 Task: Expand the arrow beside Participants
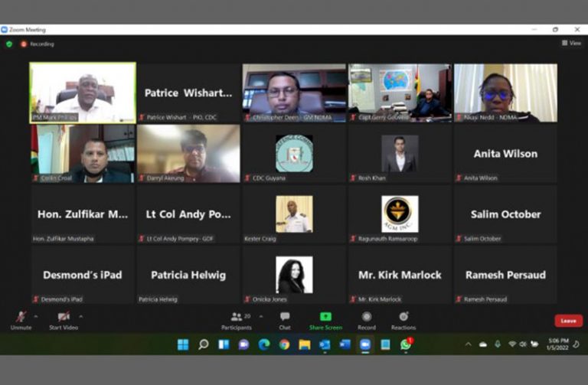tap(261, 316)
